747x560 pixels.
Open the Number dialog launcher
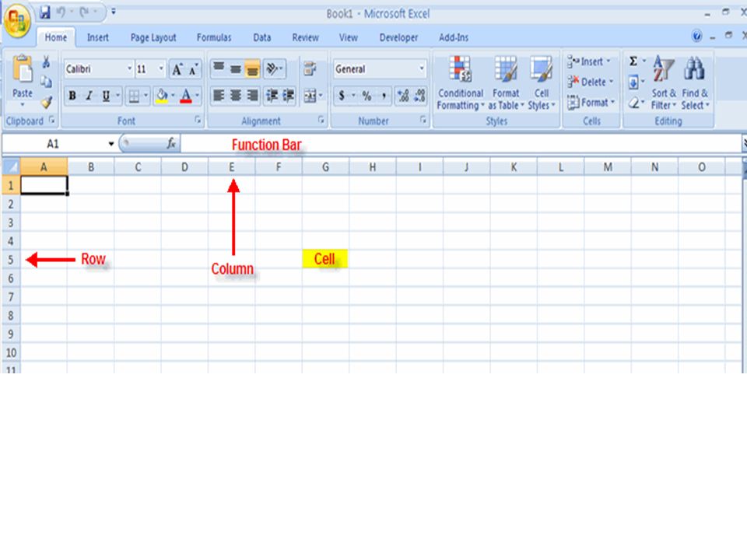pyautogui.click(x=423, y=121)
